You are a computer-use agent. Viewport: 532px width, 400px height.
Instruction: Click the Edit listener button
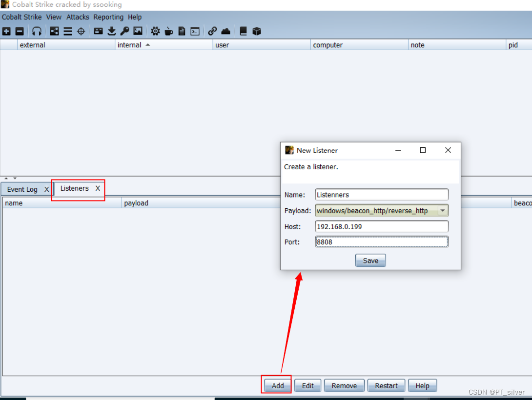308,386
